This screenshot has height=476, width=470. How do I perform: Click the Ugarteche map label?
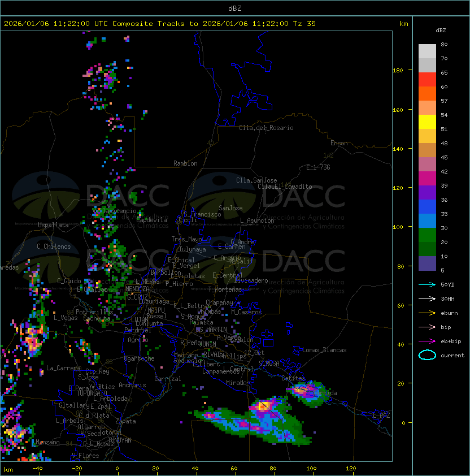point(140,358)
